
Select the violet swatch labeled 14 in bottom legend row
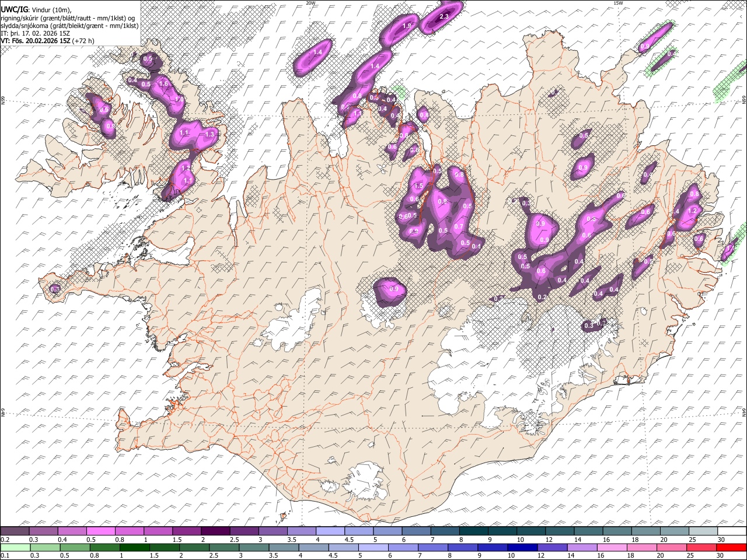click(582, 547)
